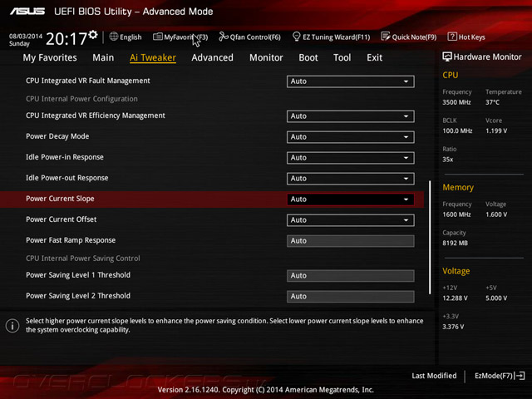
Task: Click the Qfan Control fan icon
Action: click(x=224, y=37)
